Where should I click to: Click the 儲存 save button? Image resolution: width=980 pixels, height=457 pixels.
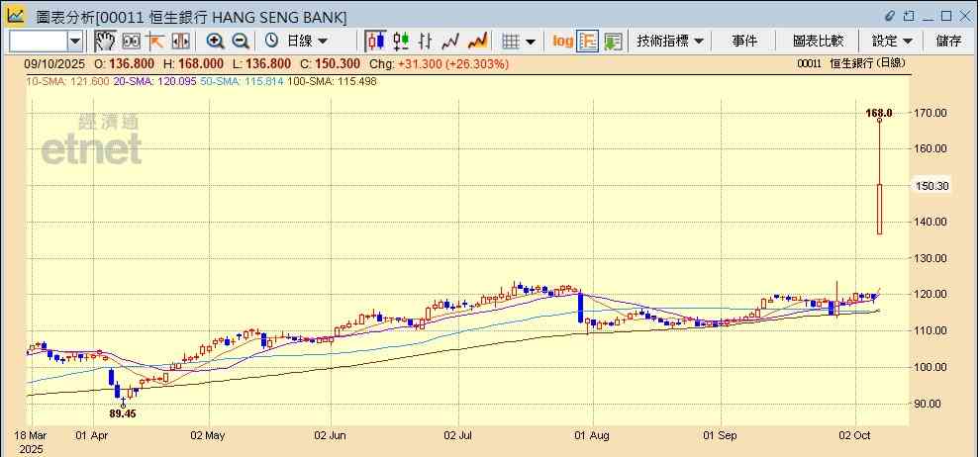(948, 41)
